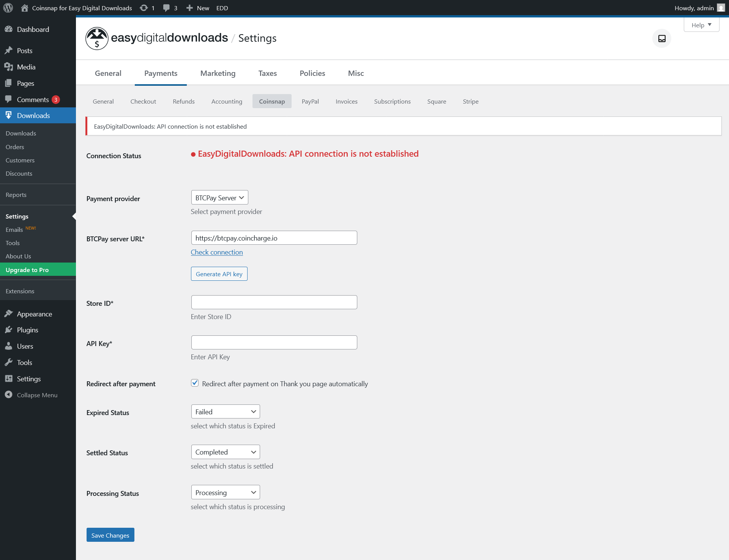Expand the Help dropdown

click(x=701, y=25)
